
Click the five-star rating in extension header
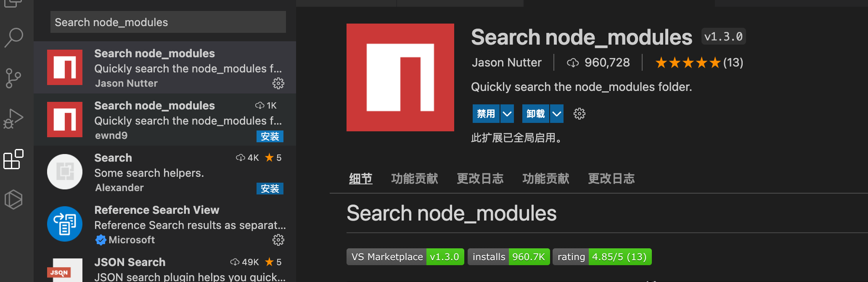tap(688, 63)
